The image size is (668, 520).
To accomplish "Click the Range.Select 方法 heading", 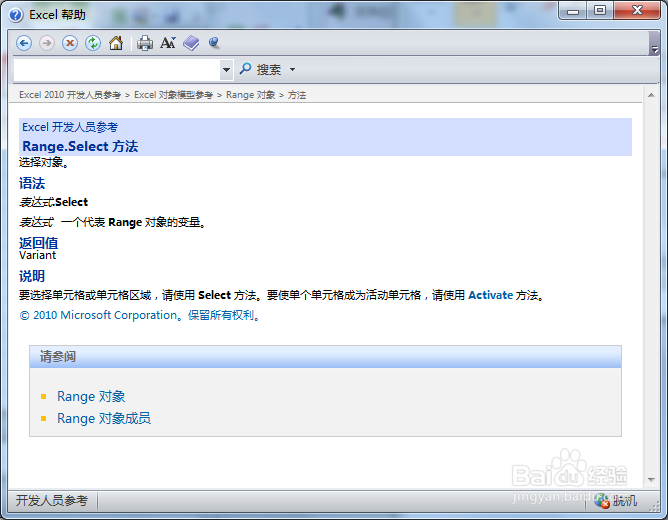I will click(80, 147).
